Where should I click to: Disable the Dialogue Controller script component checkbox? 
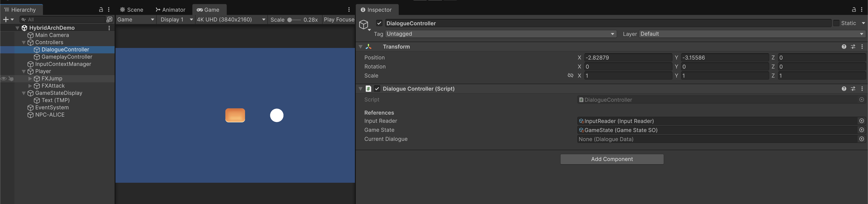377,89
